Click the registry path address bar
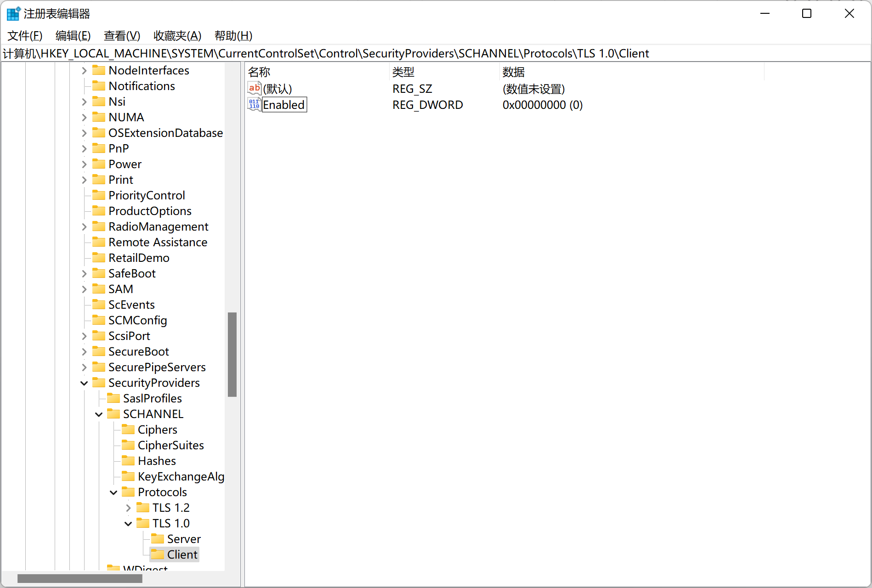 tap(322, 53)
